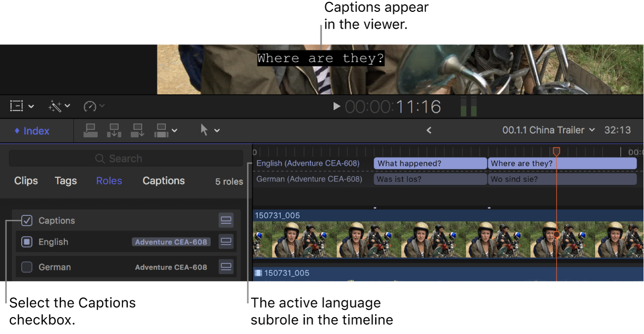Screen dimensions: 644x334
Task: Click the Append edit icon
Action: pos(137,130)
